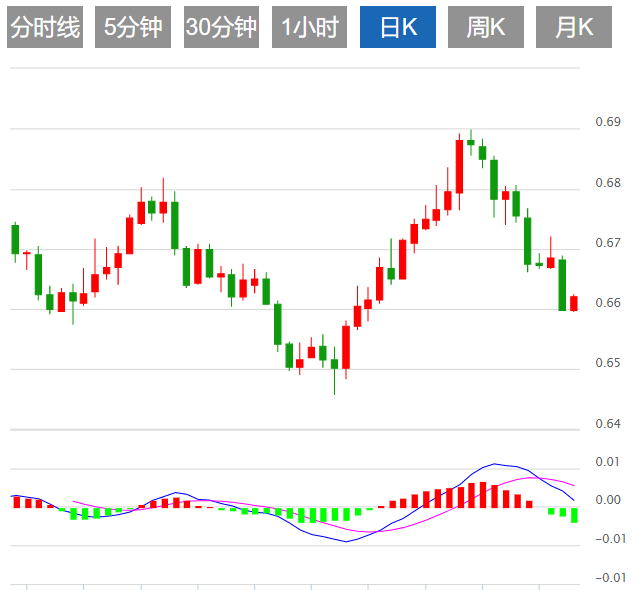Viewport: 637px width, 590px height.
Task: Open the 月K monthly chart tab
Action: (x=574, y=27)
